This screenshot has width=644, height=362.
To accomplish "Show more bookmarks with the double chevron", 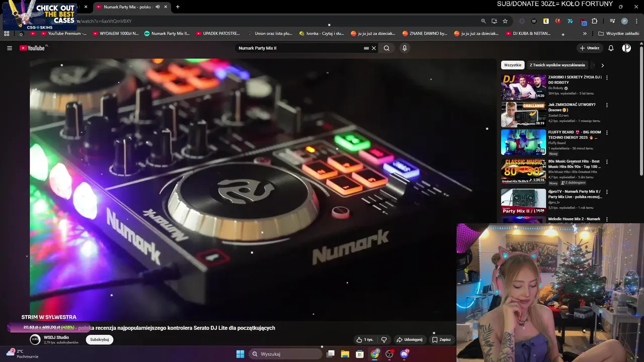I will pyautogui.click(x=585, y=34).
